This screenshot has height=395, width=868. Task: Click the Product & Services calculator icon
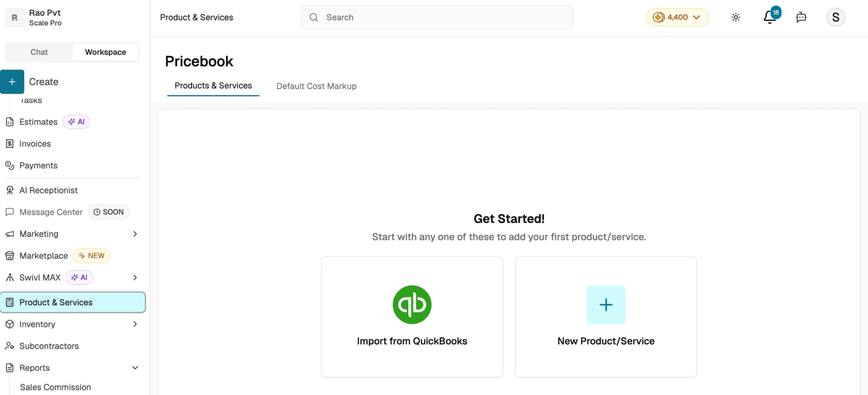coord(9,302)
